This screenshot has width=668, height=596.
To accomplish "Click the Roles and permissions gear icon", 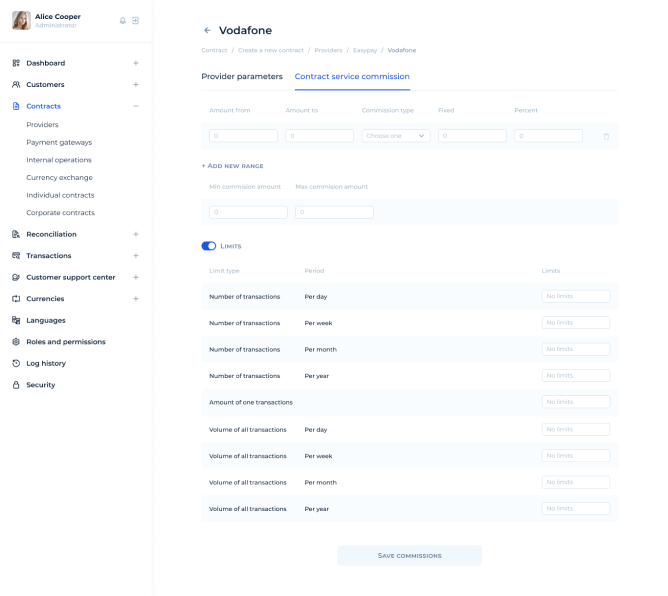I will pos(16,342).
